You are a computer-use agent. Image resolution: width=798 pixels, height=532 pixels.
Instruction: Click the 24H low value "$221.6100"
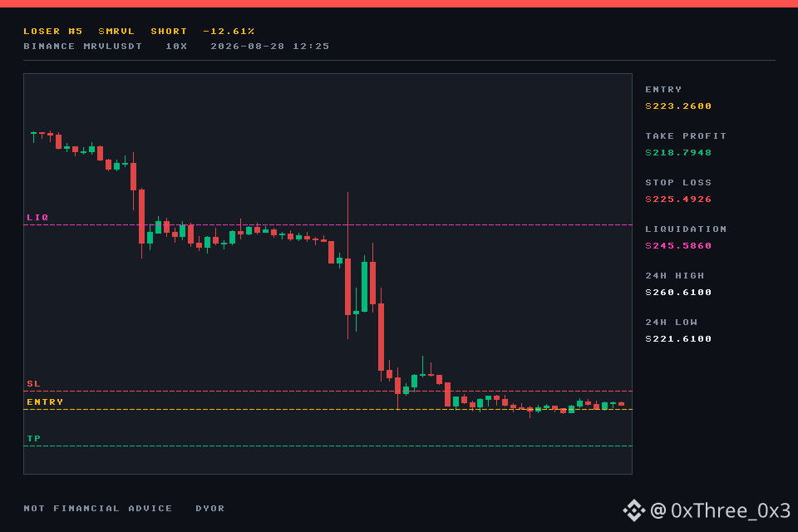click(x=678, y=339)
